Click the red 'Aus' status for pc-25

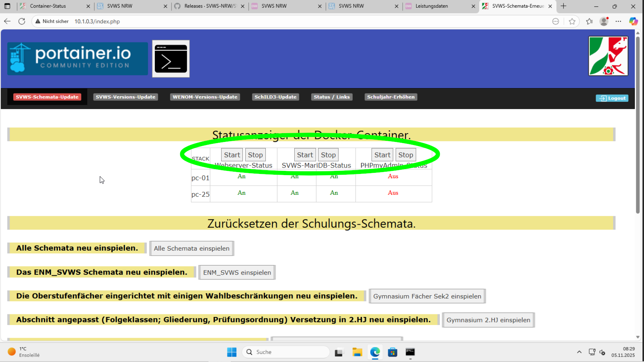click(393, 193)
